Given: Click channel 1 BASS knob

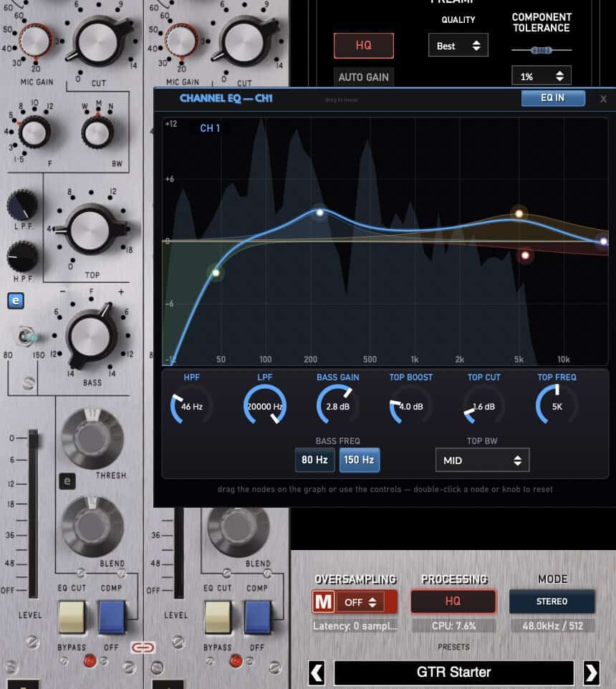Looking at the screenshot, I should 92,336.
